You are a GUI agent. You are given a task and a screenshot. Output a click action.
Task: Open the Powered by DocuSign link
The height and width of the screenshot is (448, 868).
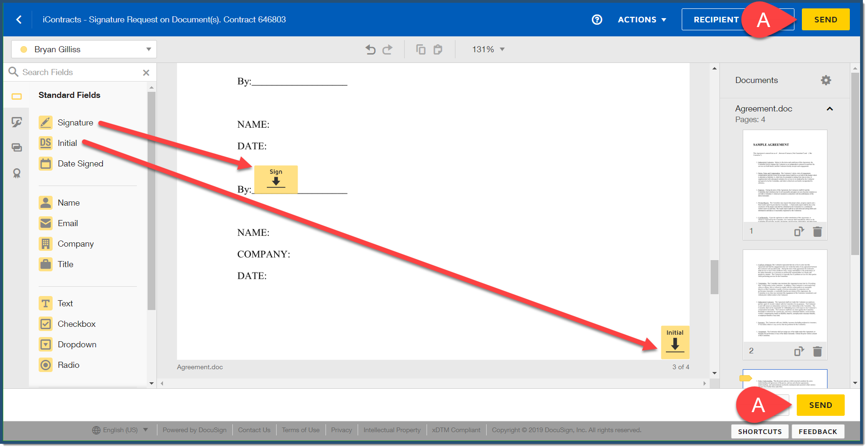click(x=195, y=430)
